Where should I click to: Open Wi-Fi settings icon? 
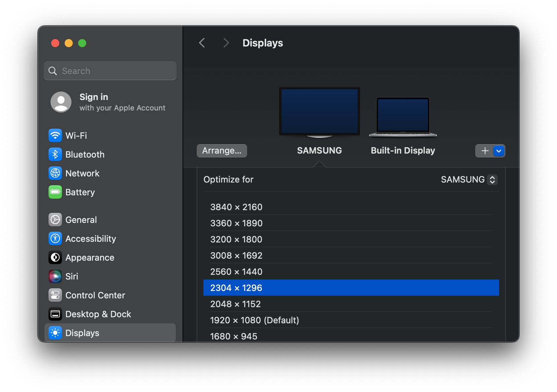[55, 135]
